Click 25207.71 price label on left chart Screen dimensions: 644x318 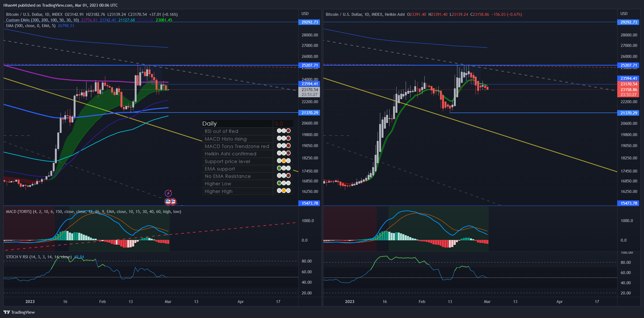tap(309, 65)
